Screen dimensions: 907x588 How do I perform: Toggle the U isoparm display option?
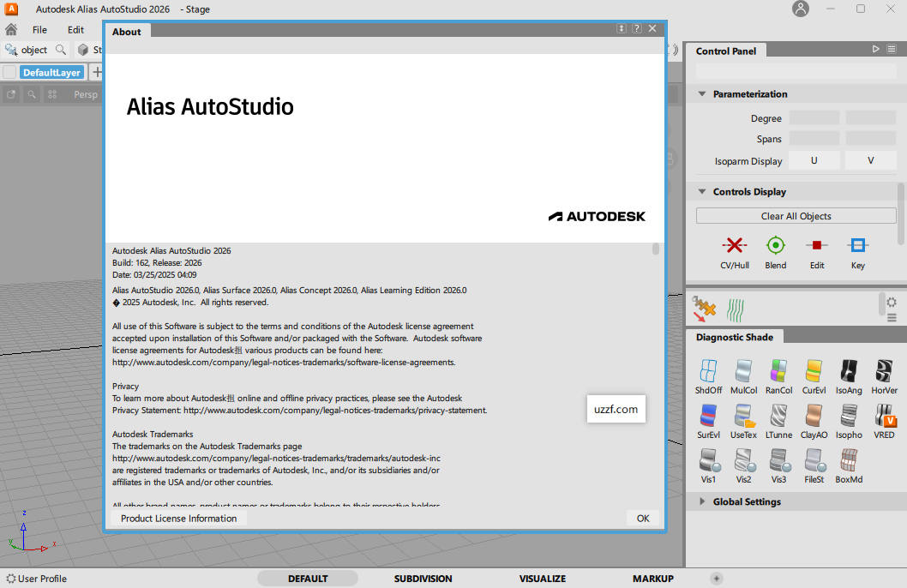(x=814, y=160)
